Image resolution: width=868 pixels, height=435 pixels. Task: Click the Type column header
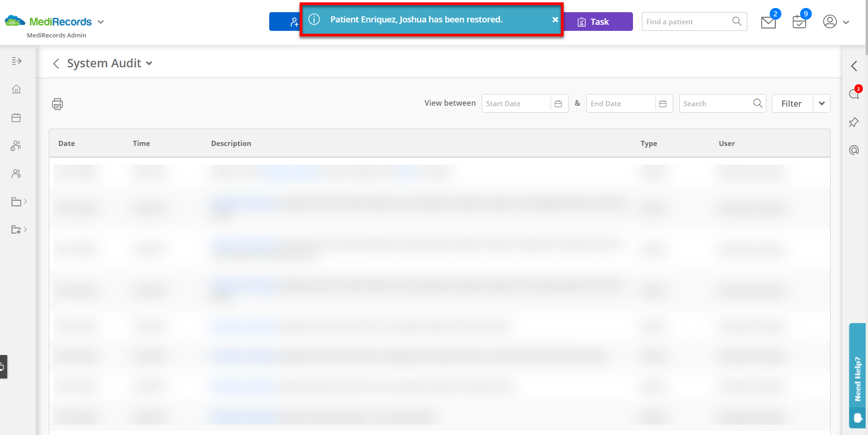point(649,143)
